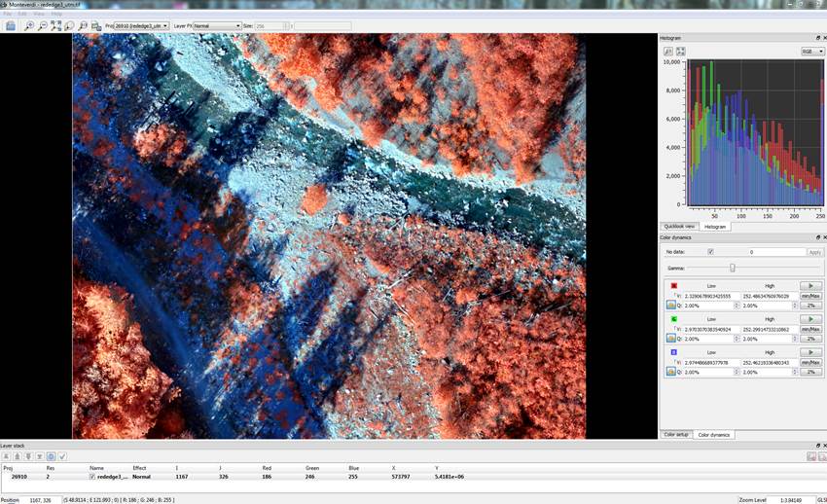The image size is (827, 504).
Task: Click the green channel link icon beside Q
Action: [671, 338]
